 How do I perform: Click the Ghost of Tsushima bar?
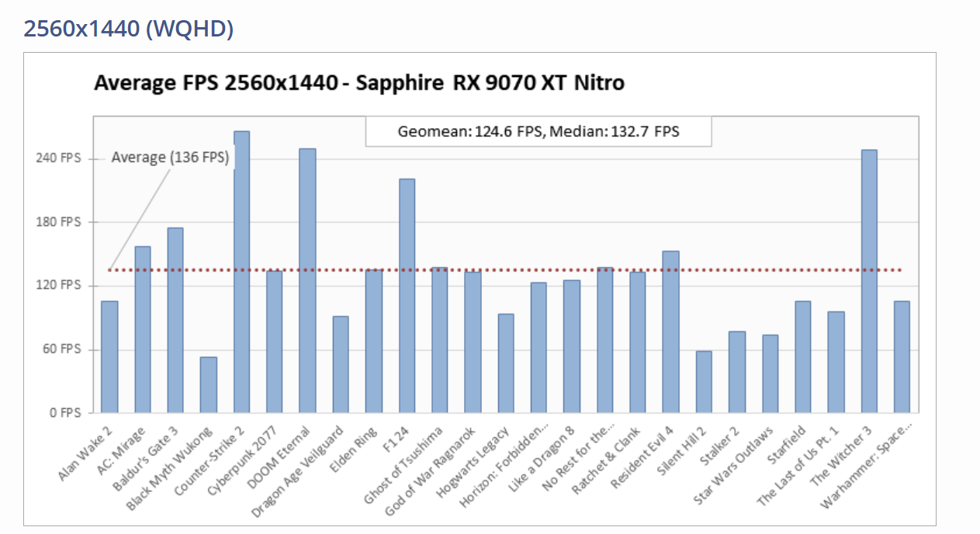pyautogui.click(x=440, y=340)
